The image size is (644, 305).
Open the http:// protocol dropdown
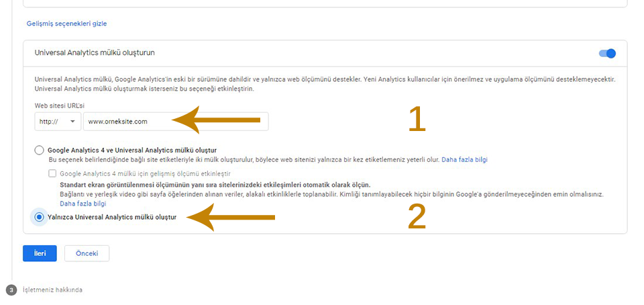pos(58,122)
